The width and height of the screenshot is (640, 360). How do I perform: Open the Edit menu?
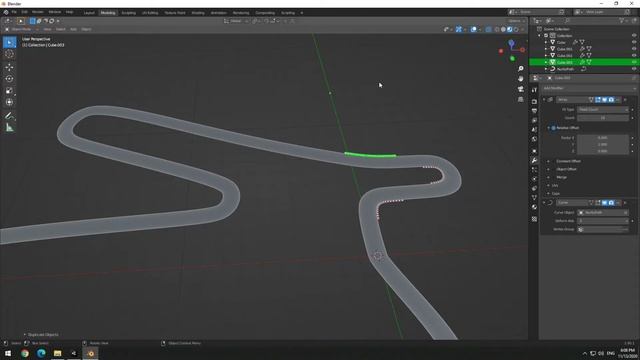24,12
